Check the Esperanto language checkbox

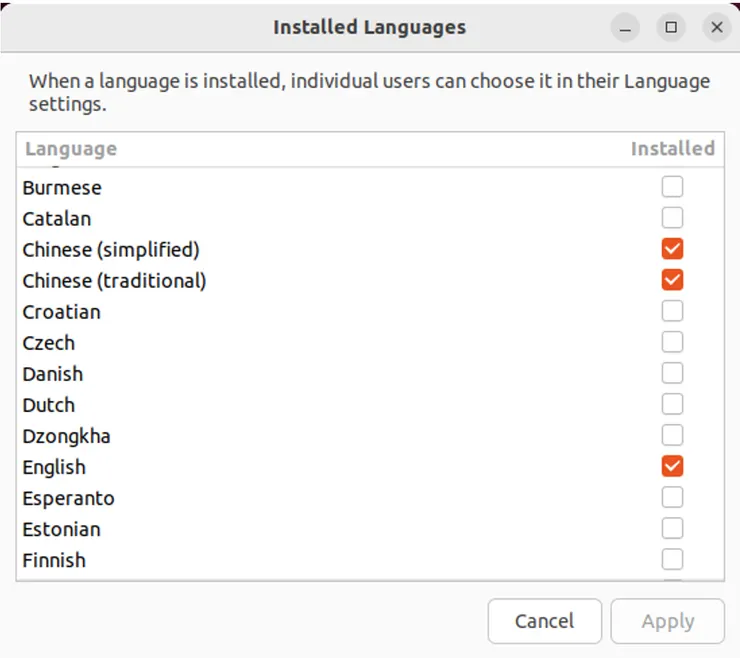click(672, 497)
